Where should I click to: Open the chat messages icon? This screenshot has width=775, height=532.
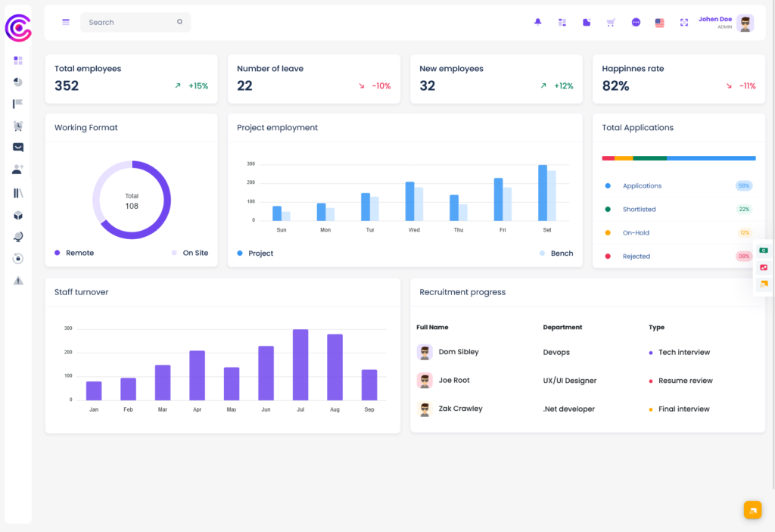pyautogui.click(x=635, y=22)
